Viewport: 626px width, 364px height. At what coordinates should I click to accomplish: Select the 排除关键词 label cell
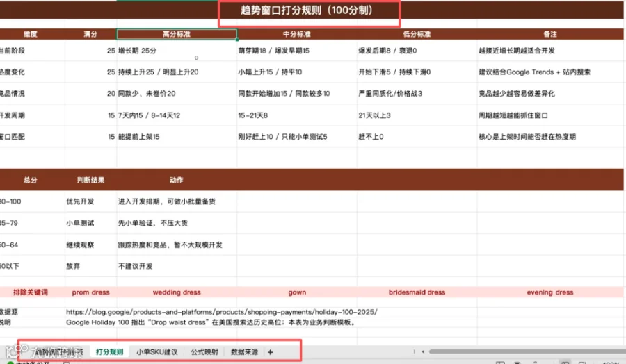[x=32, y=292]
